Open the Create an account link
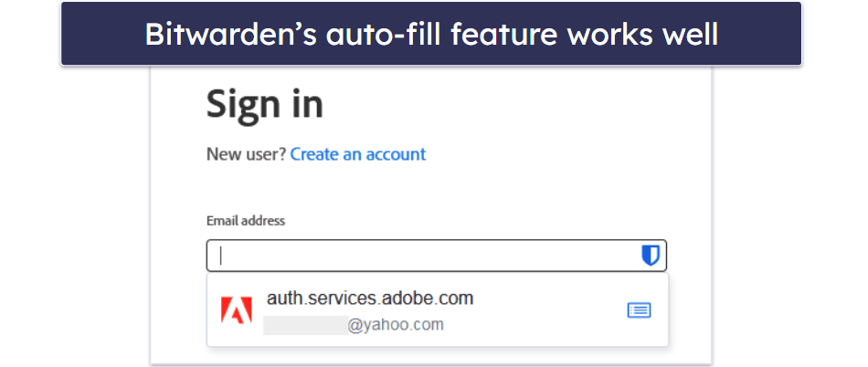The height and width of the screenshot is (367, 868). pyautogui.click(x=357, y=154)
